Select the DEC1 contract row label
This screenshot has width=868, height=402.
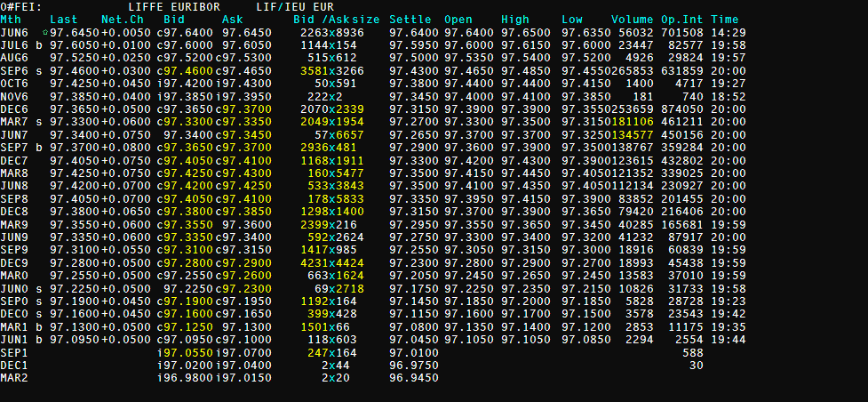tap(14, 366)
